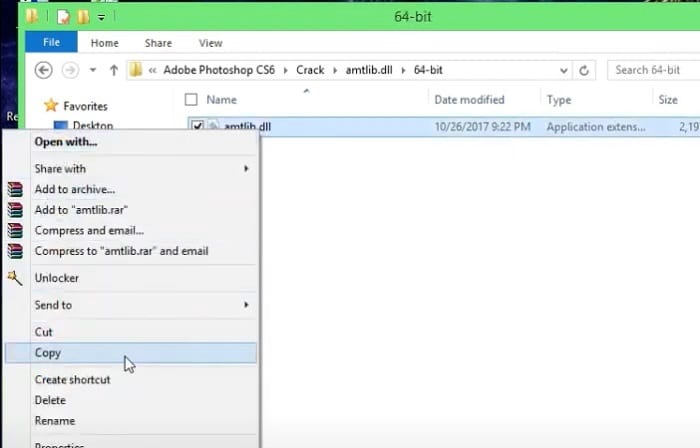This screenshot has height=448, width=700.
Task: Click the New folder quick access icon
Action: pos(83,17)
